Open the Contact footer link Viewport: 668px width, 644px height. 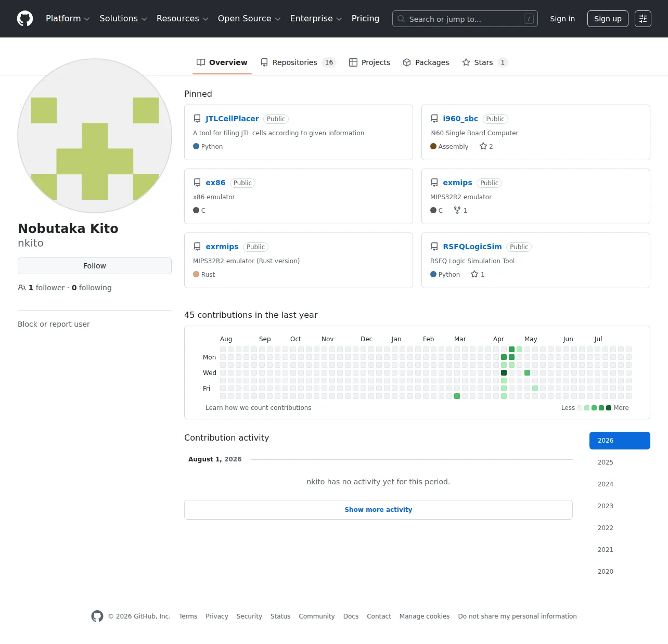(x=379, y=616)
